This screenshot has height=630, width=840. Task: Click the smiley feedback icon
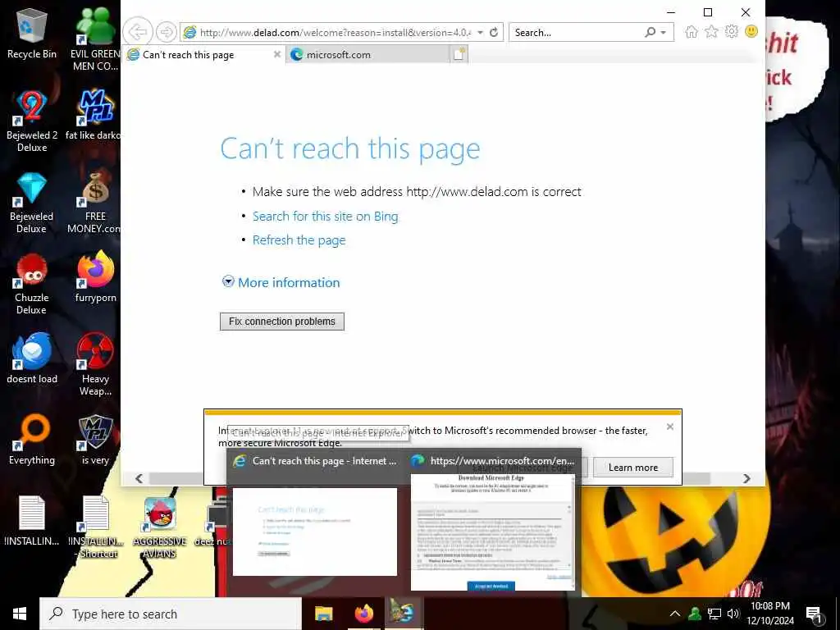coord(751,32)
